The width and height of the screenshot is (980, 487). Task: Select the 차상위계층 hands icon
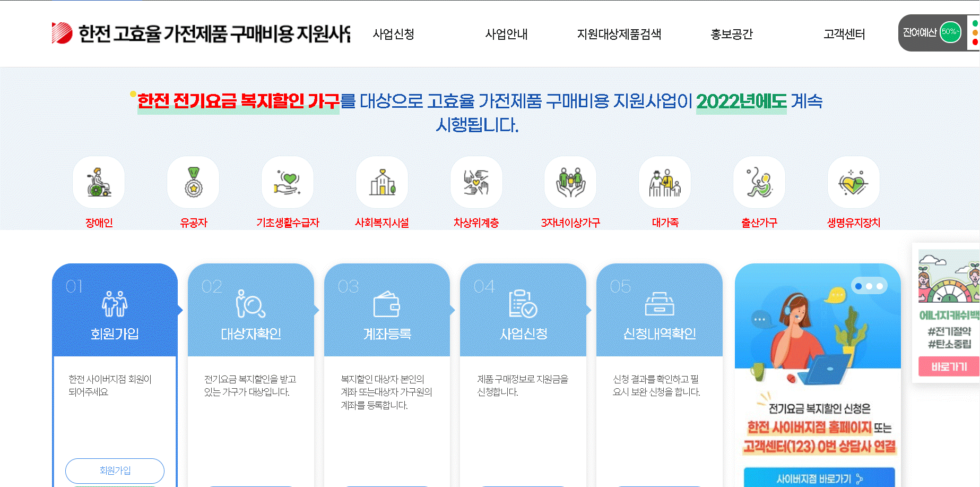(476, 182)
